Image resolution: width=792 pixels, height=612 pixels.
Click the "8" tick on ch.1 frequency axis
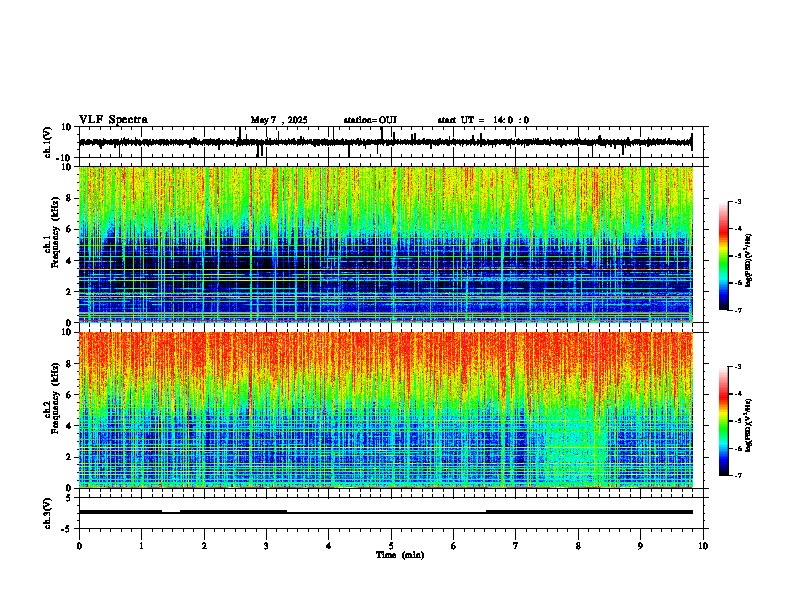pos(69,198)
